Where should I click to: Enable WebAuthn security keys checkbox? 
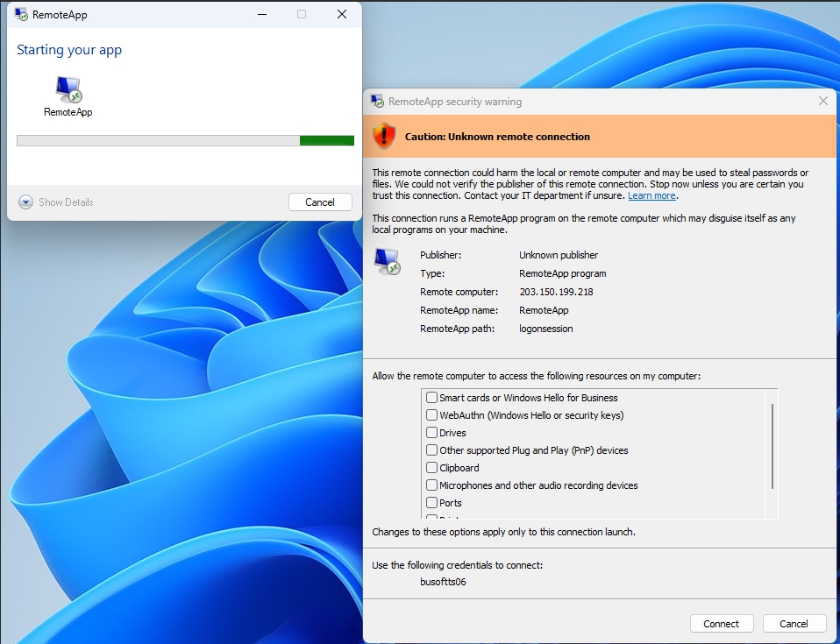point(431,415)
